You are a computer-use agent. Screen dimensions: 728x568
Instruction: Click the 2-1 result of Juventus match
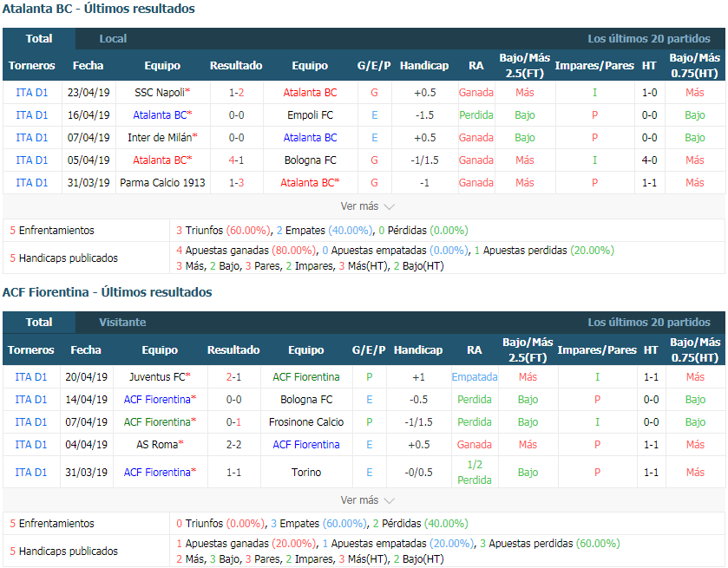(x=233, y=377)
